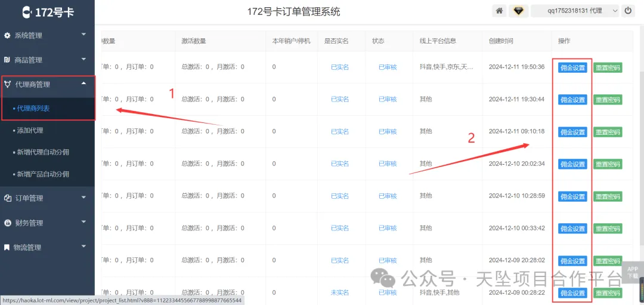
Task: Click 已审核 link in the 2024-12-09 00:28:22 row
Action: 388,292
